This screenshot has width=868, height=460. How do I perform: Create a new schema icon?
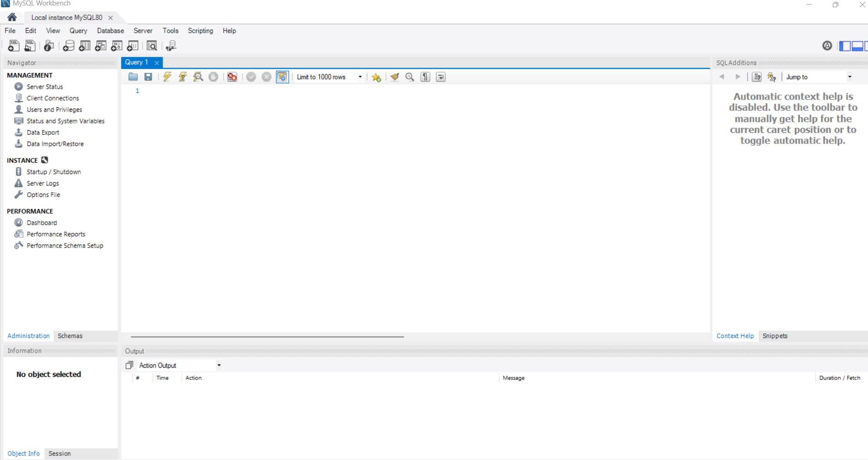pos(69,46)
